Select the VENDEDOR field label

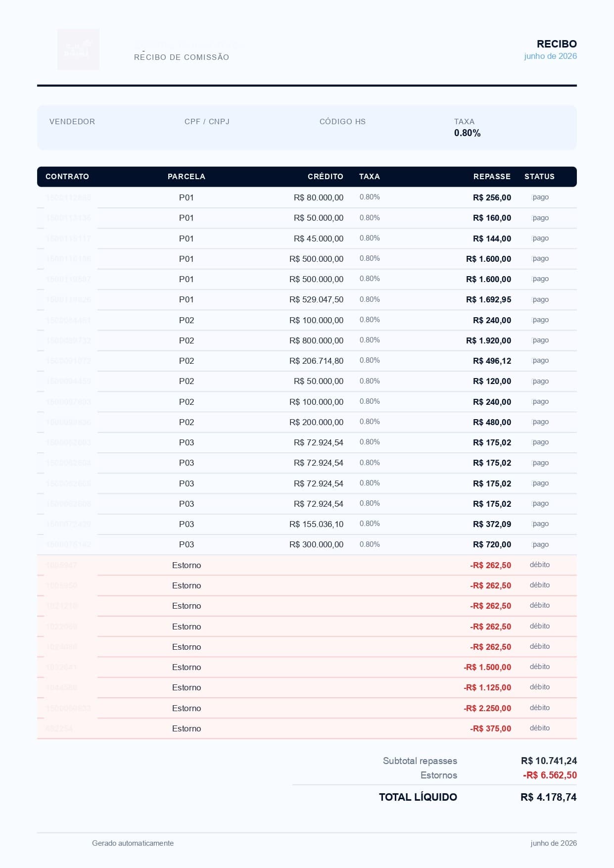coord(72,122)
